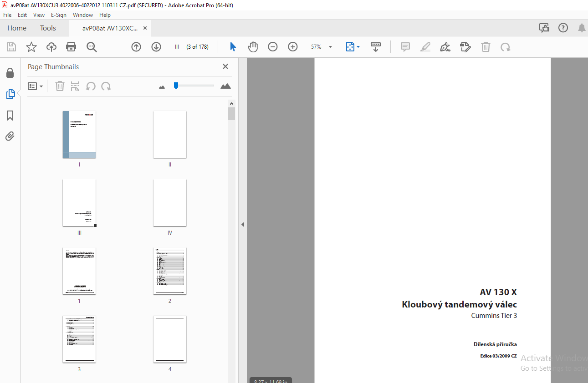This screenshot has width=588, height=383.
Task: Click the thumbnail size slider handle
Action: click(176, 86)
